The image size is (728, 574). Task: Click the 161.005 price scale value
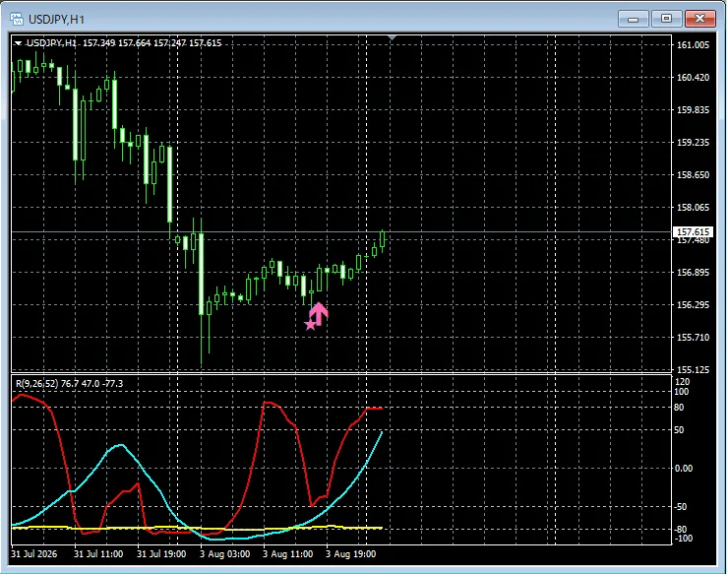[x=694, y=45]
